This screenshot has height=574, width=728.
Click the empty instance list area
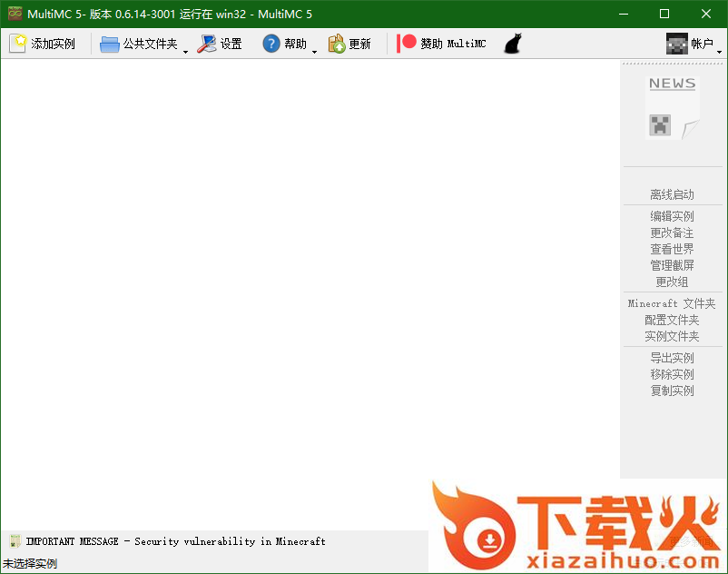point(309,291)
